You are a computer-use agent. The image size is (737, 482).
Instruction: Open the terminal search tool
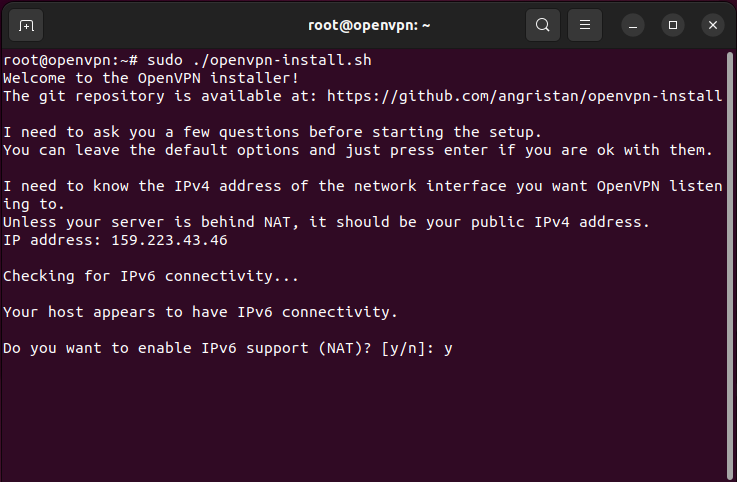pyautogui.click(x=542, y=25)
